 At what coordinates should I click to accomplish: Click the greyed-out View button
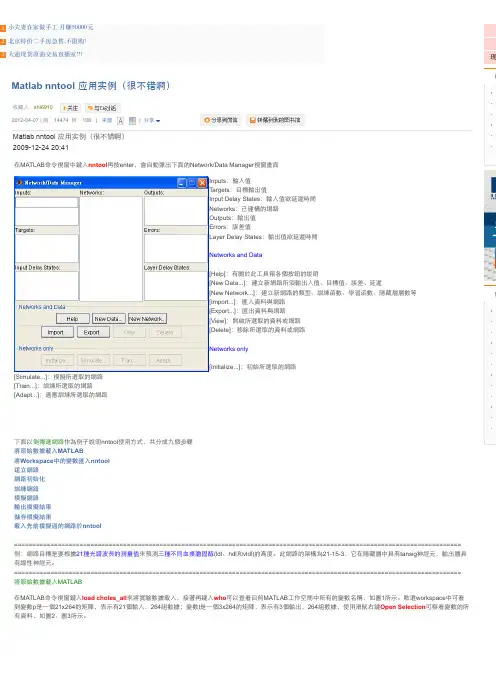click(129, 332)
